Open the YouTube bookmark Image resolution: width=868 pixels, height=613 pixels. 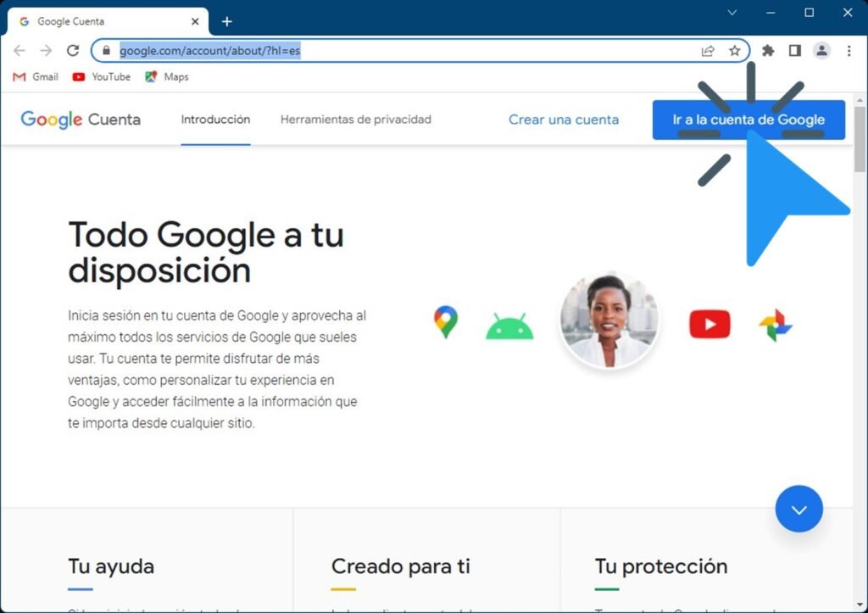click(x=102, y=77)
